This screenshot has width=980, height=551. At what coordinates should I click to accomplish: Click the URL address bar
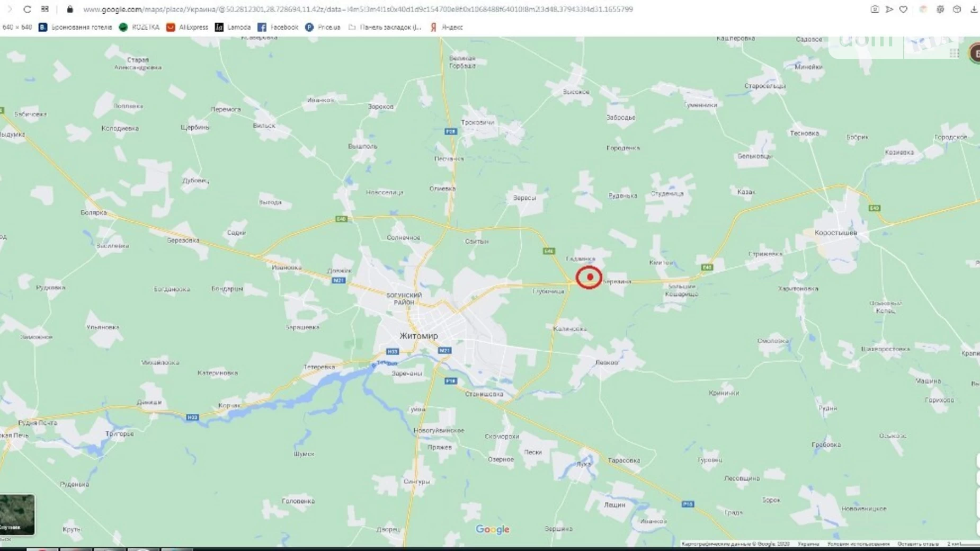pyautogui.click(x=358, y=9)
